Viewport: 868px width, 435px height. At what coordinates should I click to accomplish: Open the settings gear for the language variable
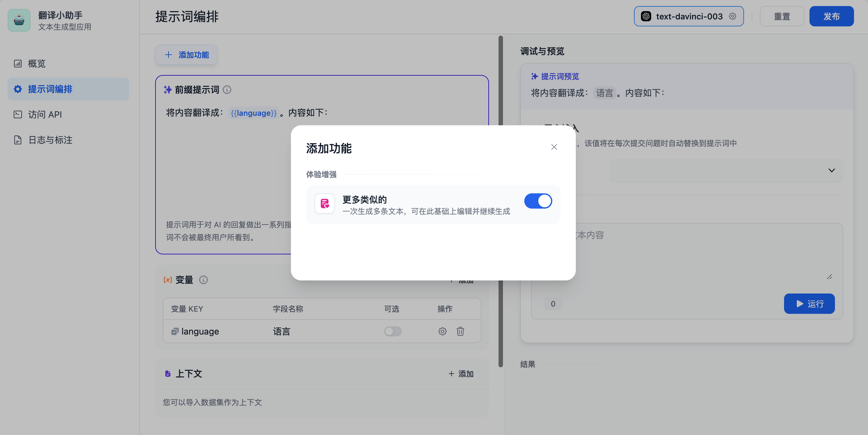442,332
